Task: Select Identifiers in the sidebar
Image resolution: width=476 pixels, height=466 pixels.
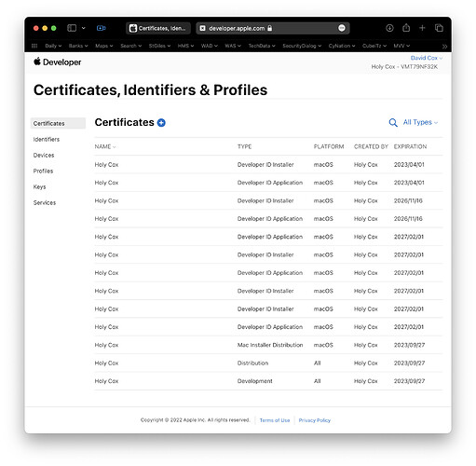Action: click(x=47, y=140)
